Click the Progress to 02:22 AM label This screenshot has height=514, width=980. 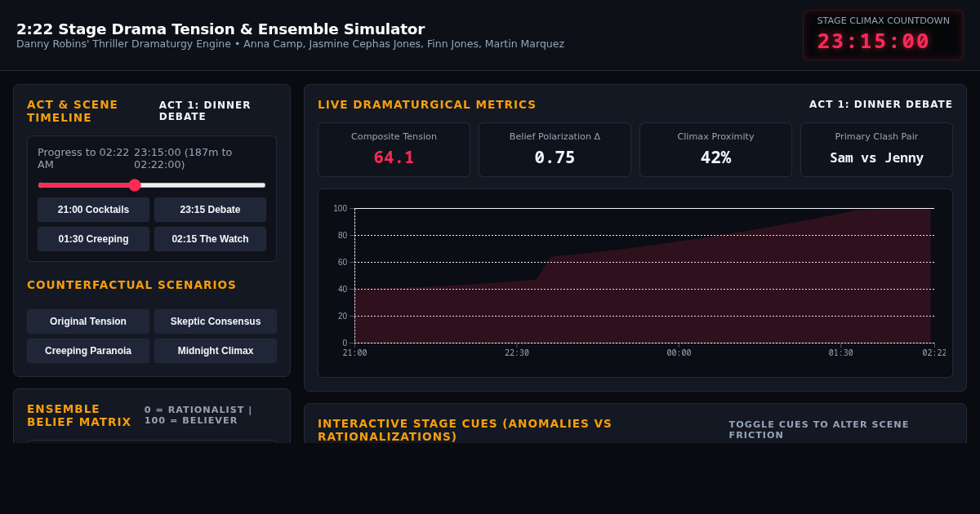(83, 158)
